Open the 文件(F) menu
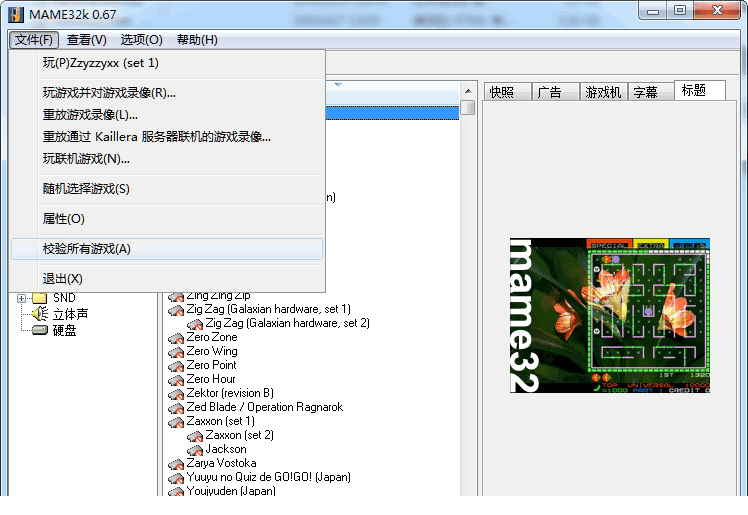The image size is (748, 515). pos(33,40)
